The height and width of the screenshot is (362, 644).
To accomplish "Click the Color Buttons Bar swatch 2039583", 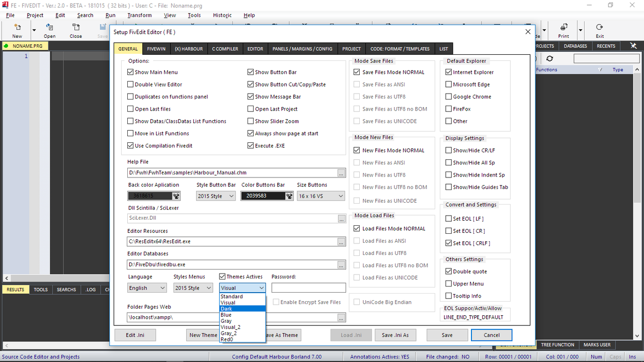I will [263, 196].
